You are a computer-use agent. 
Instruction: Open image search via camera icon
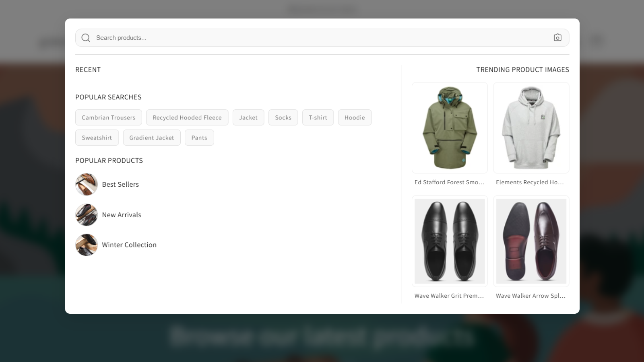[x=557, y=37]
